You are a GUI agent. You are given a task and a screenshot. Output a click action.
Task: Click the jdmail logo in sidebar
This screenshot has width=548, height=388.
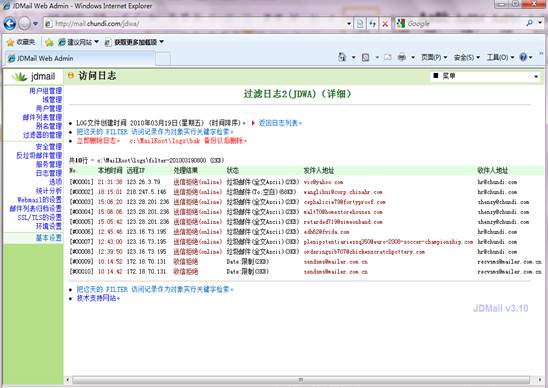(x=34, y=76)
